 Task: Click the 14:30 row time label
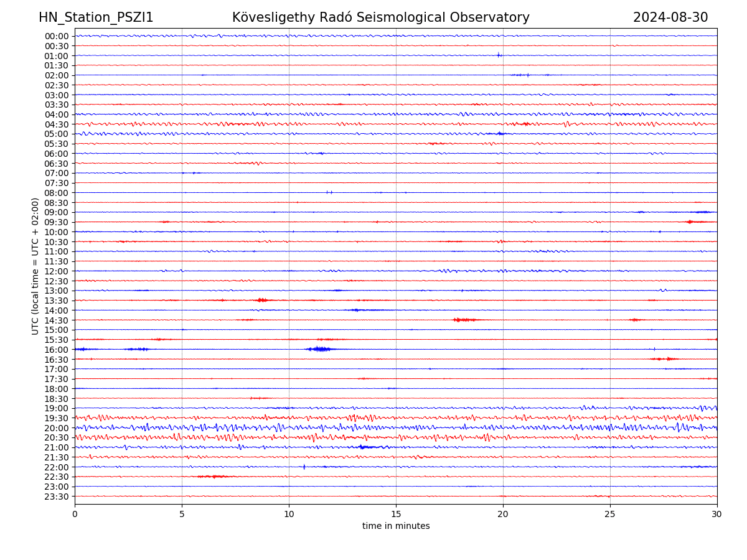[x=57, y=320]
